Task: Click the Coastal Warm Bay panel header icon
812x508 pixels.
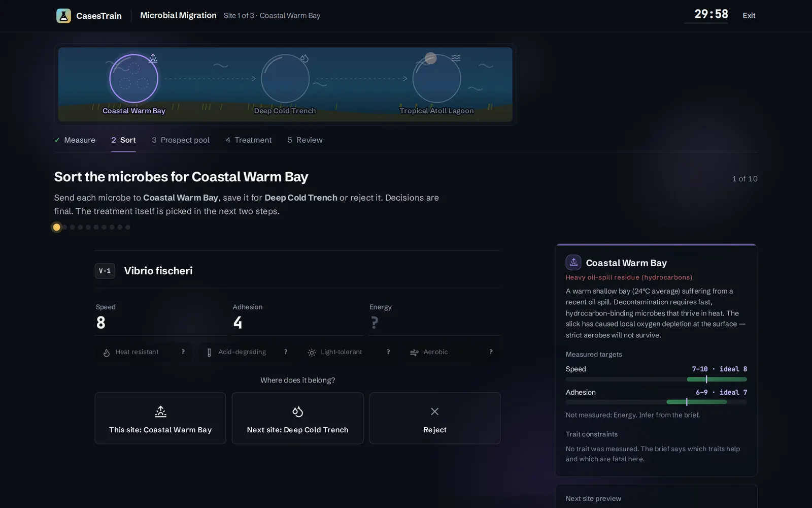Action: click(573, 263)
